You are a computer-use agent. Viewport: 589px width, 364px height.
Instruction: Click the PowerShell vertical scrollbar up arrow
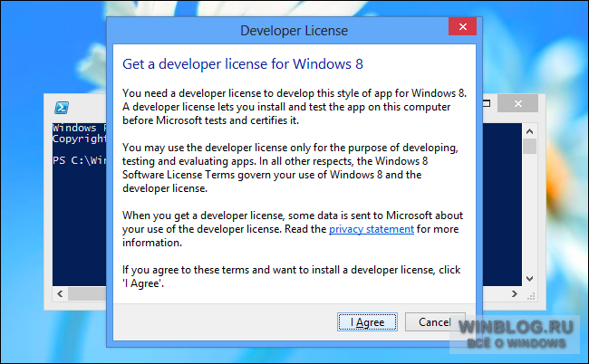click(530, 131)
